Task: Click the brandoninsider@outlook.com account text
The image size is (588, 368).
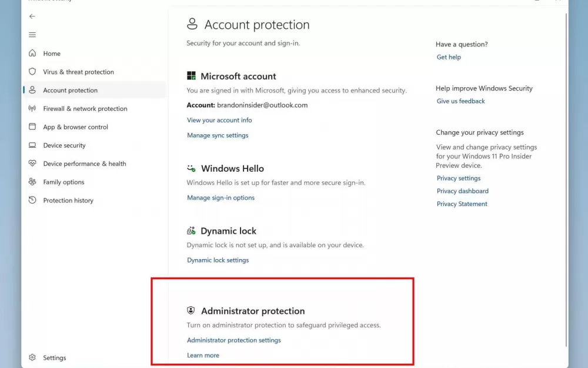Action: click(262, 105)
